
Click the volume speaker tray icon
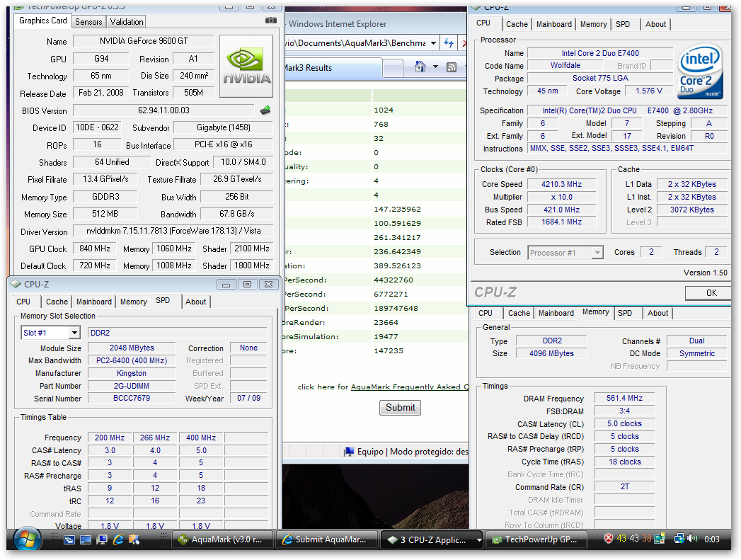click(692, 538)
